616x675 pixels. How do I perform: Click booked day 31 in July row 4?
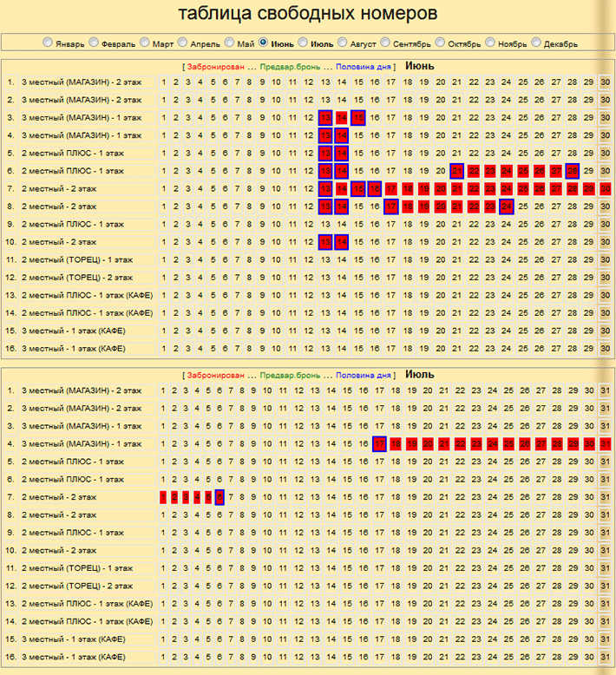click(x=606, y=444)
